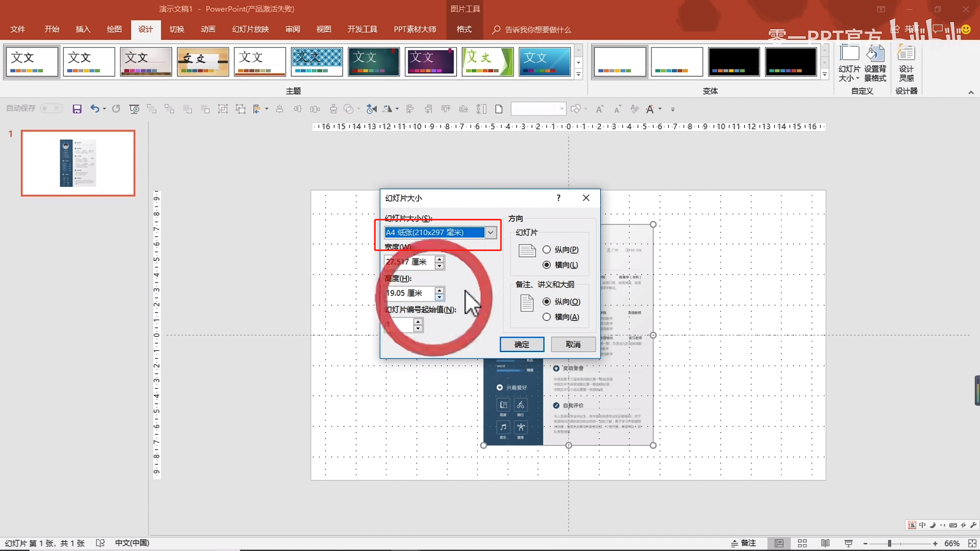
Task: Click decrease font size icon
Action: click(x=617, y=109)
